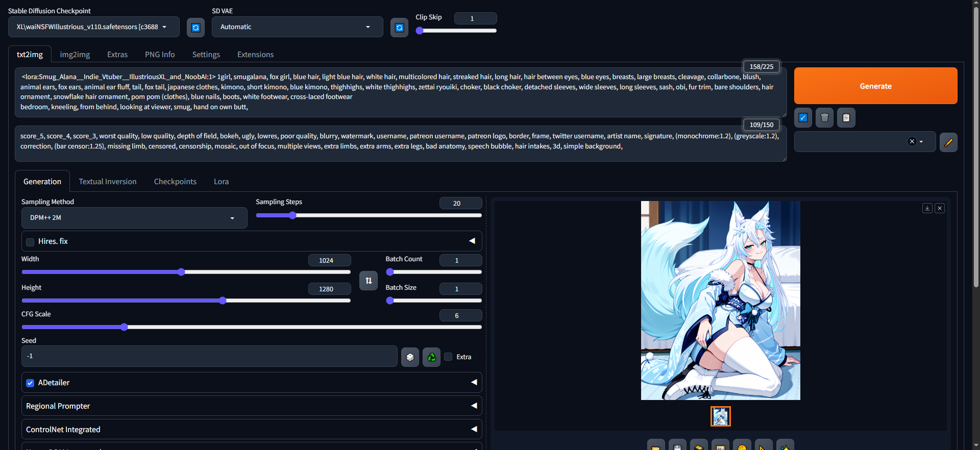Switch to the img2img tab

coord(75,55)
